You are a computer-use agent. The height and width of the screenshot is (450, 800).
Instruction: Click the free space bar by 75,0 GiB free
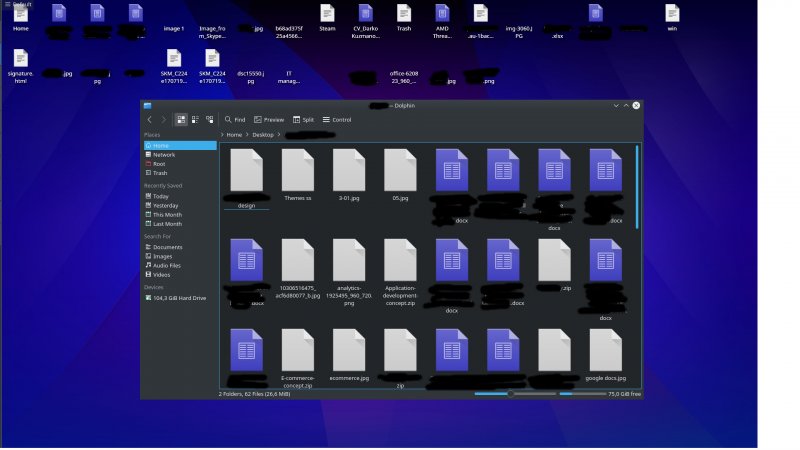coord(583,394)
